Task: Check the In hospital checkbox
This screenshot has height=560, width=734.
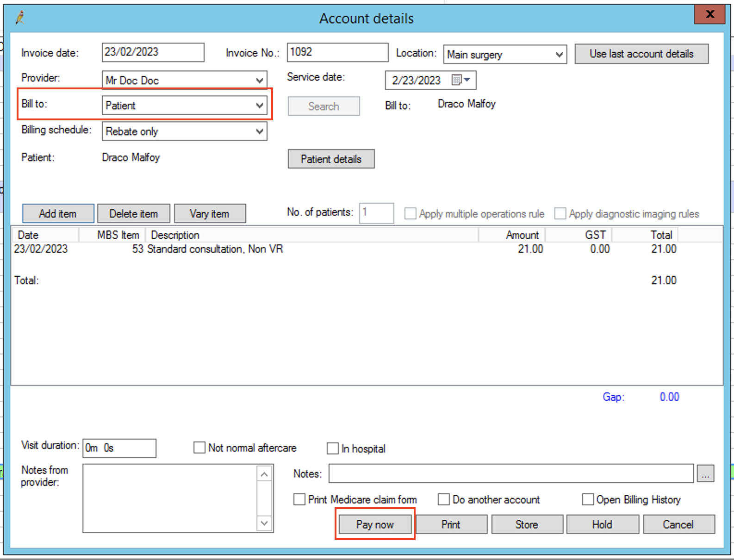Action: click(x=332, y=448)
